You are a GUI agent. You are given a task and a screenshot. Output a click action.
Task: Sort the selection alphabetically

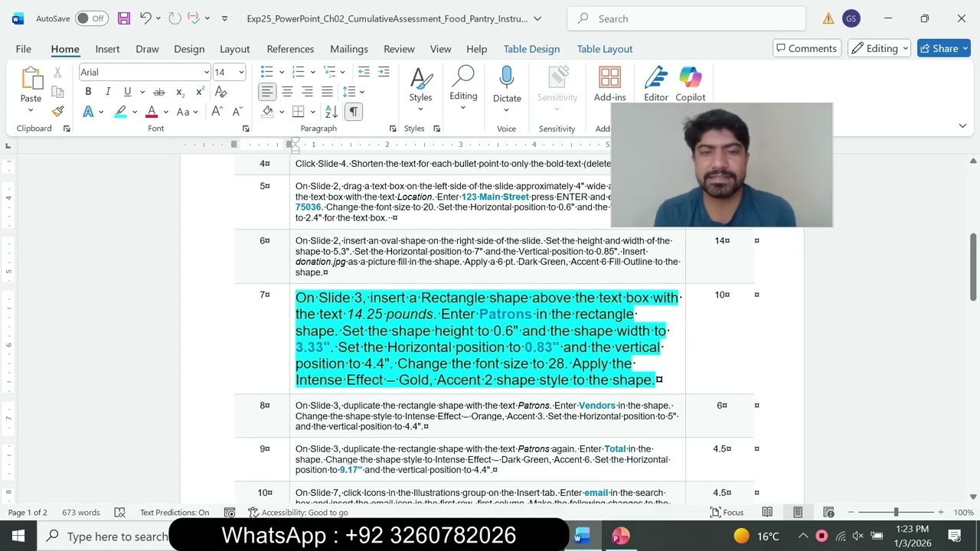(x=333, y=112)
